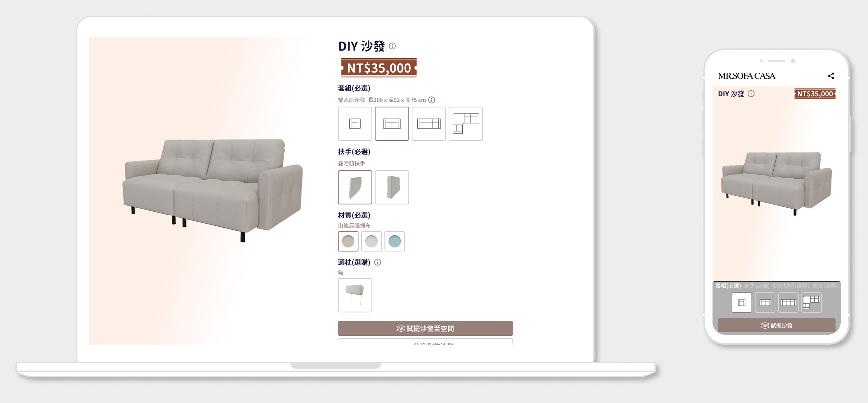Image resolution: width=868 pixels, height=403 pixels.
Task: Add the headrest option thumbnail
Action: point(355,295)
